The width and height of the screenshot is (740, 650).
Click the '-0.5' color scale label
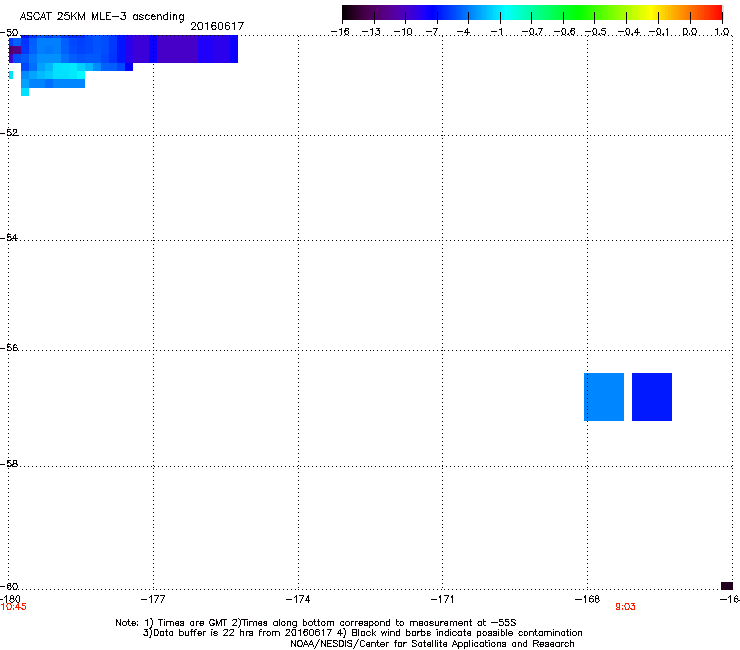pos(595,32)
